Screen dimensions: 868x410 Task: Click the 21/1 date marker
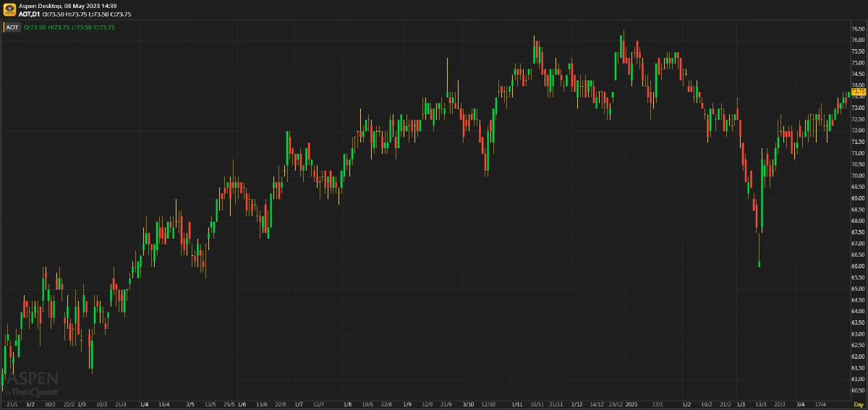12,404
